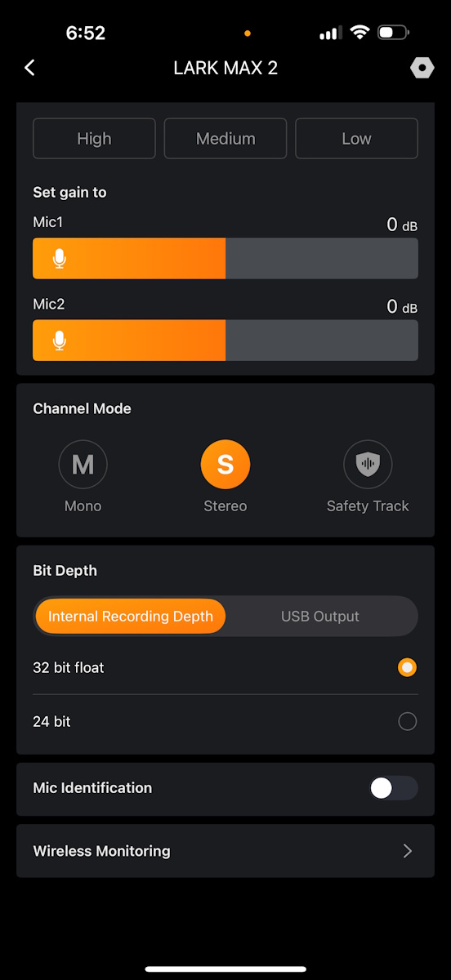The image size is (451, 980).
Task: Select the Mono channel mode icon
Action: [83, 465]
